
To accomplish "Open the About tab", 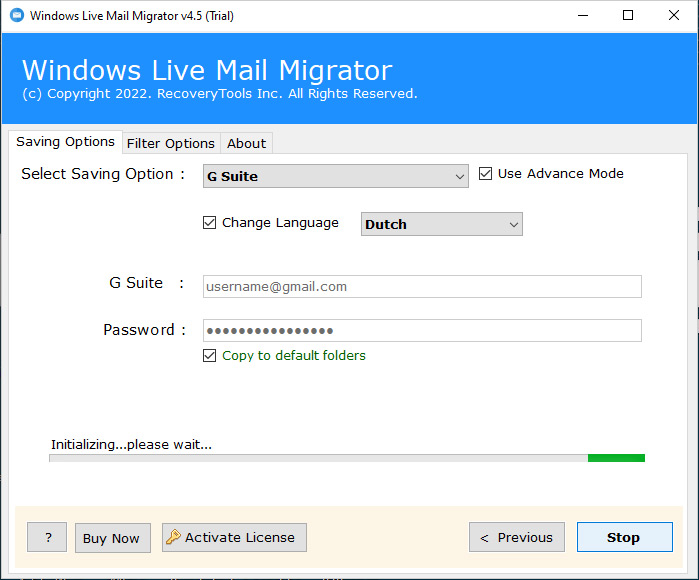I will [247, 144].
